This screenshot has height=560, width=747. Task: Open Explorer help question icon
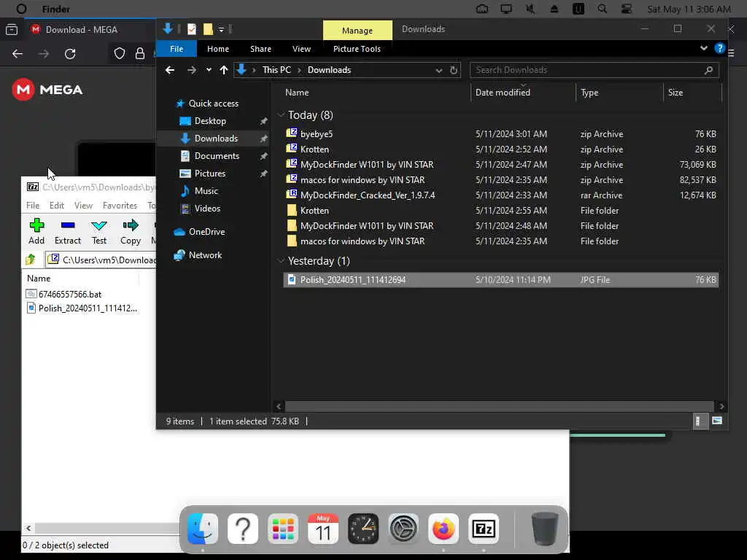pyautogui.click(x=719, y=48)
